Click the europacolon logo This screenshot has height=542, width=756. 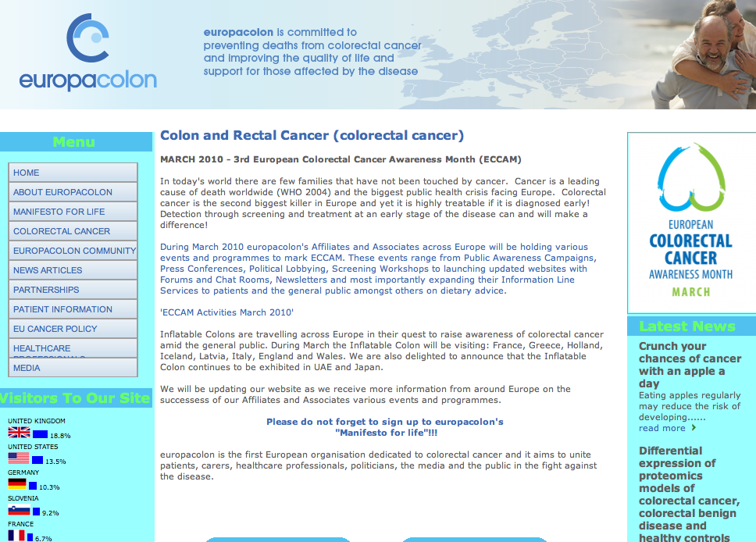[87, 53]
